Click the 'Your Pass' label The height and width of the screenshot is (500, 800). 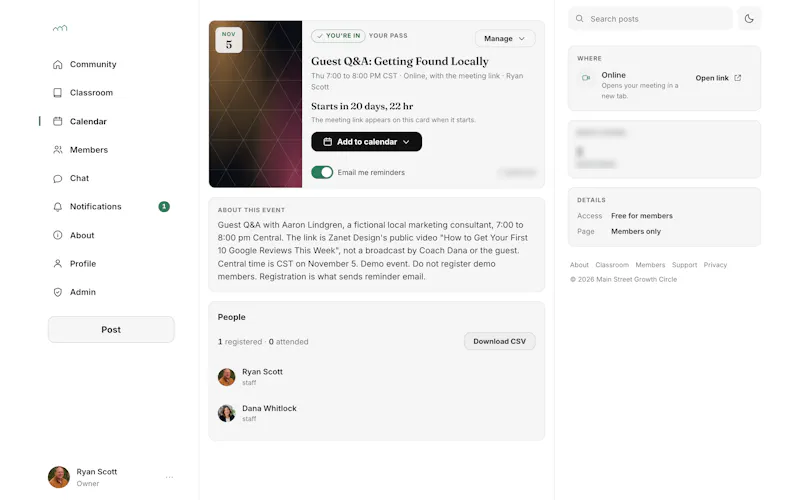point(388,36)
